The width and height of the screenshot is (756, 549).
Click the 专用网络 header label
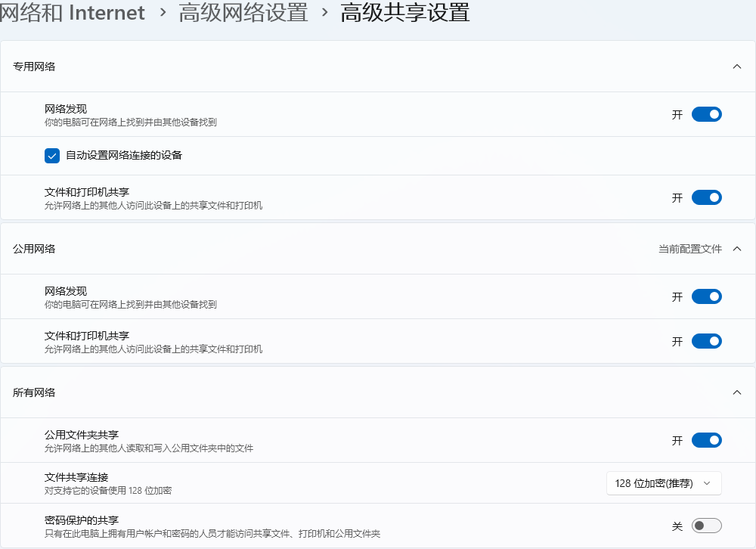pyautogui.click(x=34, y=67)
